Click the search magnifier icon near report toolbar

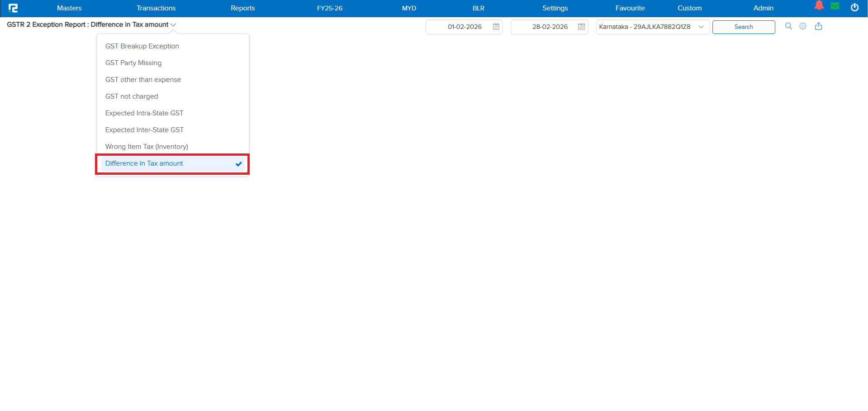pyautogui.click(x=788, y=26)
